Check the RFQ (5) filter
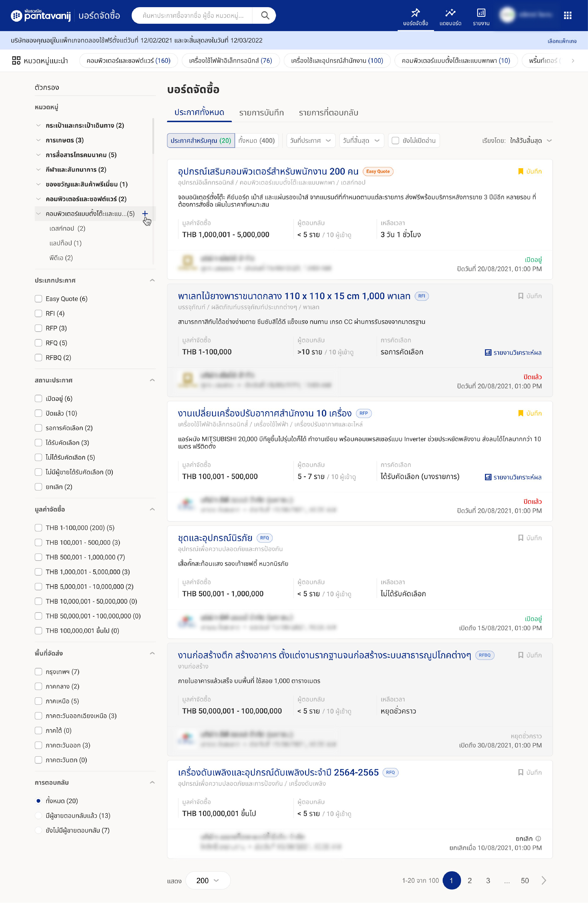 pos(38,343)
